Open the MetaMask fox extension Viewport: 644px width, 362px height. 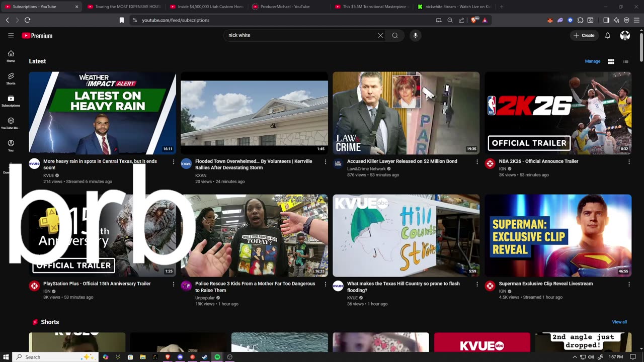coord(550,20)
